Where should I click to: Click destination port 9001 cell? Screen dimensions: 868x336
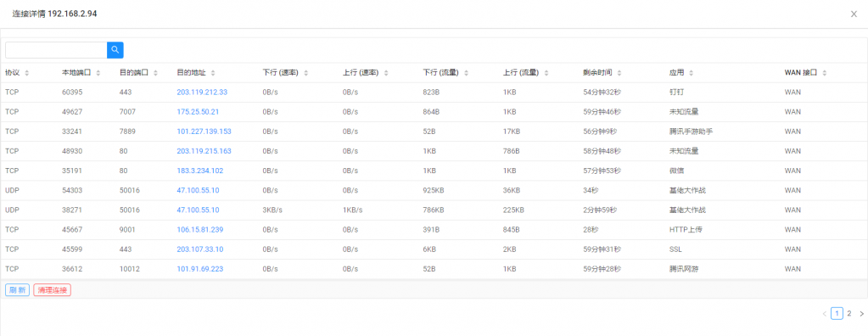(x=127, y=230)
